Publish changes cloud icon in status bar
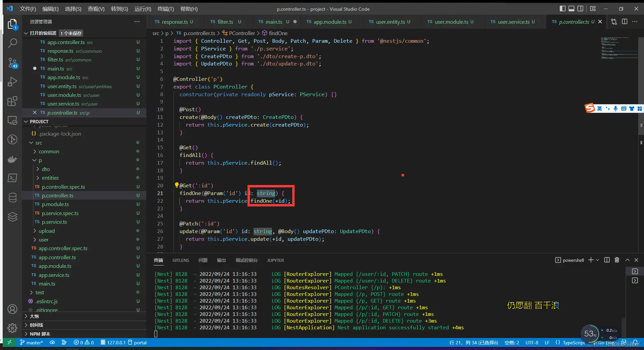The image size is (644, 350). point(52,342)
